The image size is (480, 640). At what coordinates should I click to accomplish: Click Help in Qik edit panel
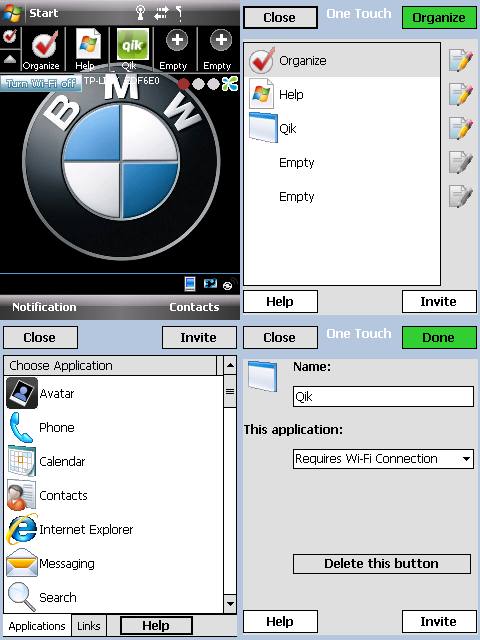coord(280,622)
